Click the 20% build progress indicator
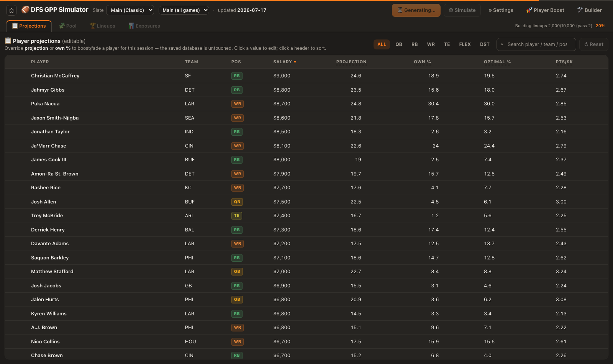Image resolution: width=613 pixels, height=364 pixels. [600, 26]
